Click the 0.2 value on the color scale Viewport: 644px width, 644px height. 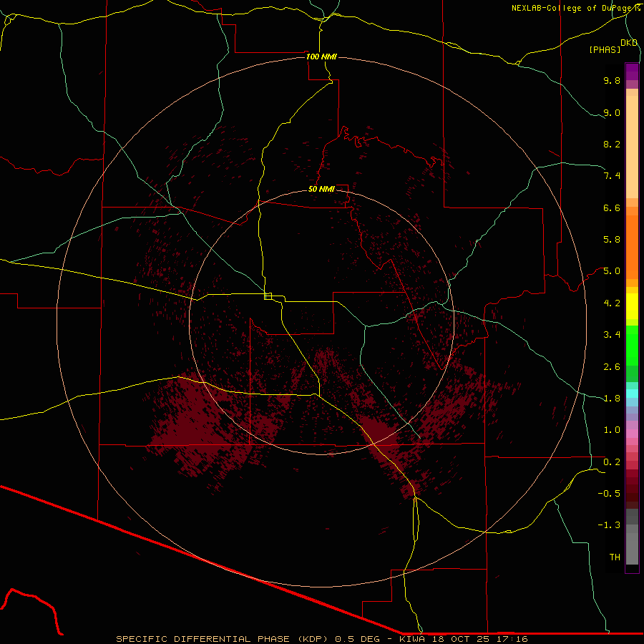click(x=612, y=462)
